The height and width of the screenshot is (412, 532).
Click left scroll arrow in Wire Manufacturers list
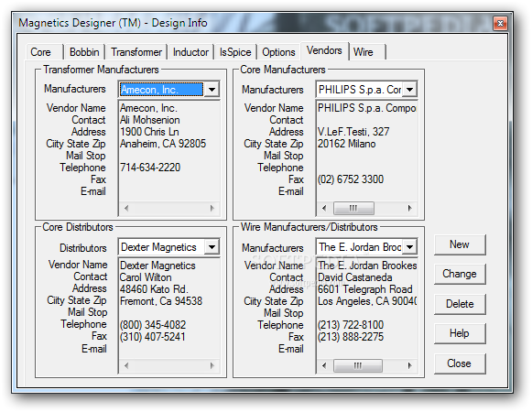coord(324,365)
